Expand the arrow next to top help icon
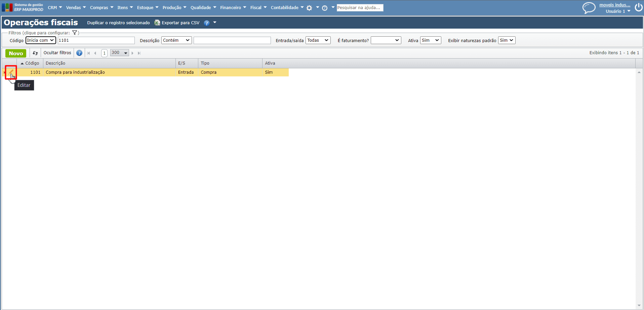This screenshot has width=644, height=310. (333, 7)
